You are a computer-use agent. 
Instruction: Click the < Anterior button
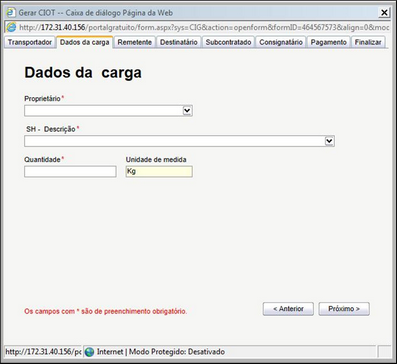click(288, 309)
